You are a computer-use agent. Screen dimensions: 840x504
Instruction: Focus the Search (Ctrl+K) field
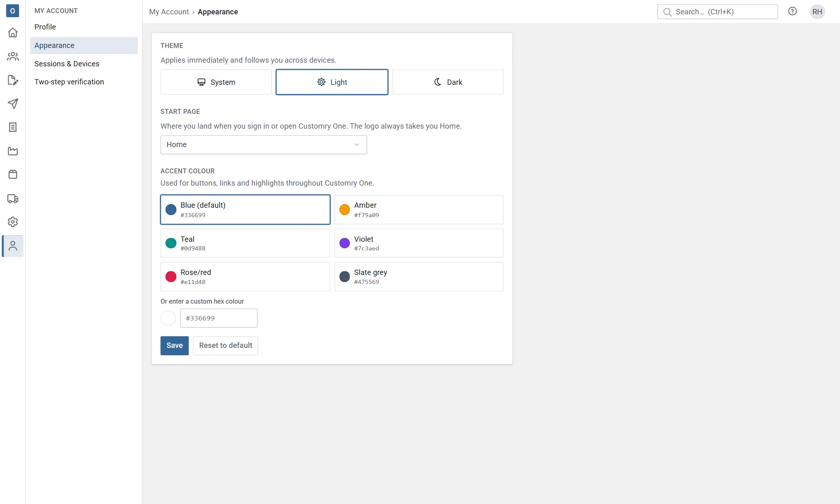[717, 12]
